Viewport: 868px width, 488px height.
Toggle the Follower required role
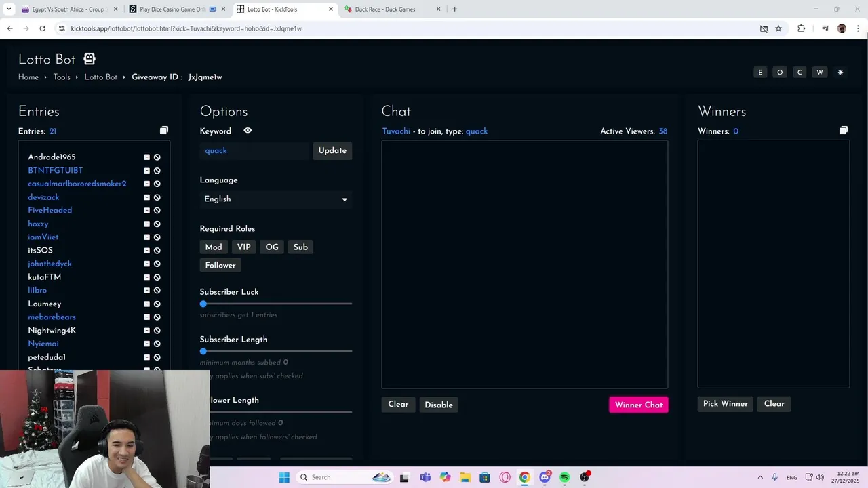coord(220,266)
